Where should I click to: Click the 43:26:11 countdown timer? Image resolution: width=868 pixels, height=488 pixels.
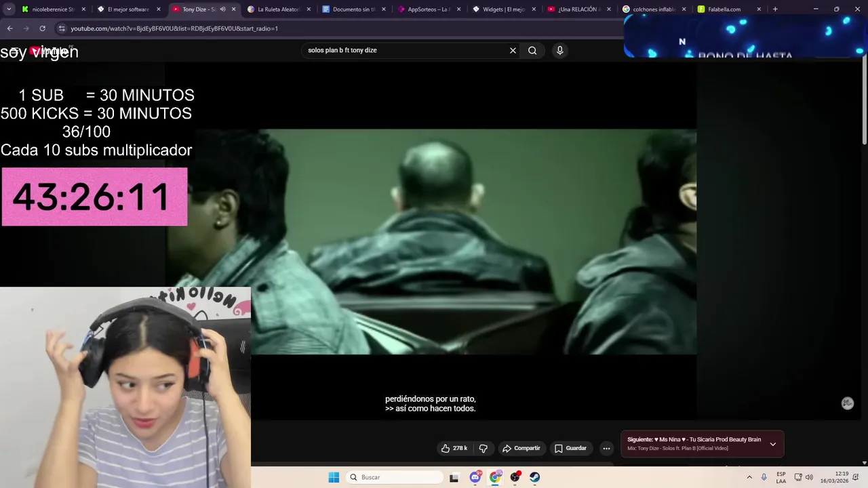[94, 197]
